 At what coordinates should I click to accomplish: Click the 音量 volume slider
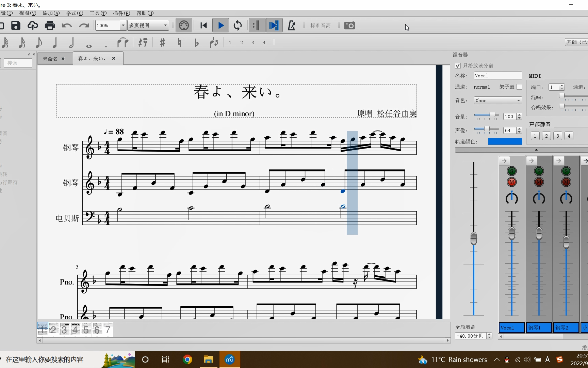[x=487, y=115]
